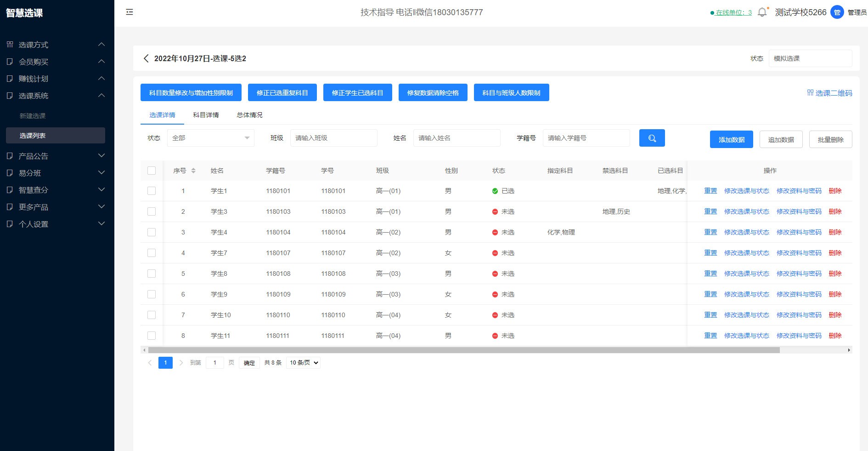Focus the 请输入学籍号 input field
The height and width of the screenshot is (451, 868).
click(x=586, y=138)
